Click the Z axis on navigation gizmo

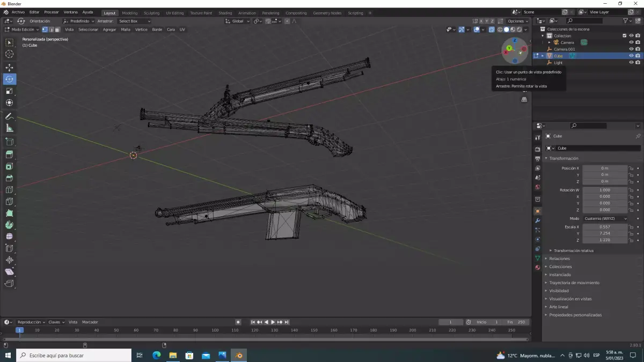click(515, 40)
